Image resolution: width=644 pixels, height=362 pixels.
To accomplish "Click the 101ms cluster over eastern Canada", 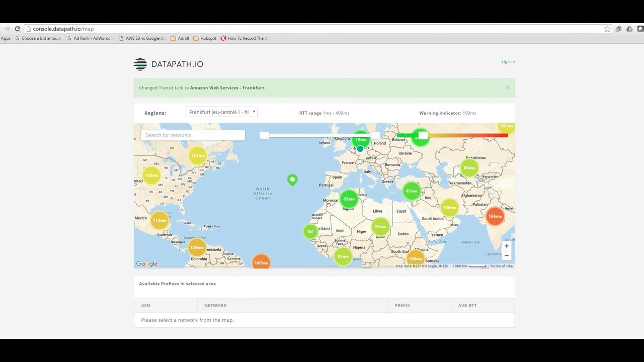I will coord(198,156).
